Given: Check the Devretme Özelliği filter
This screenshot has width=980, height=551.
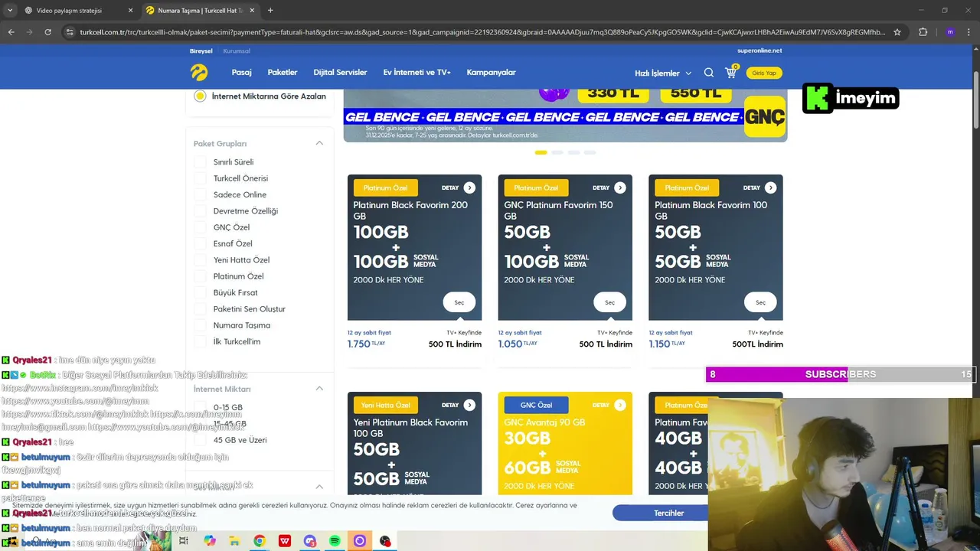Looking at the screenshot, I should [x=200, y=211].
